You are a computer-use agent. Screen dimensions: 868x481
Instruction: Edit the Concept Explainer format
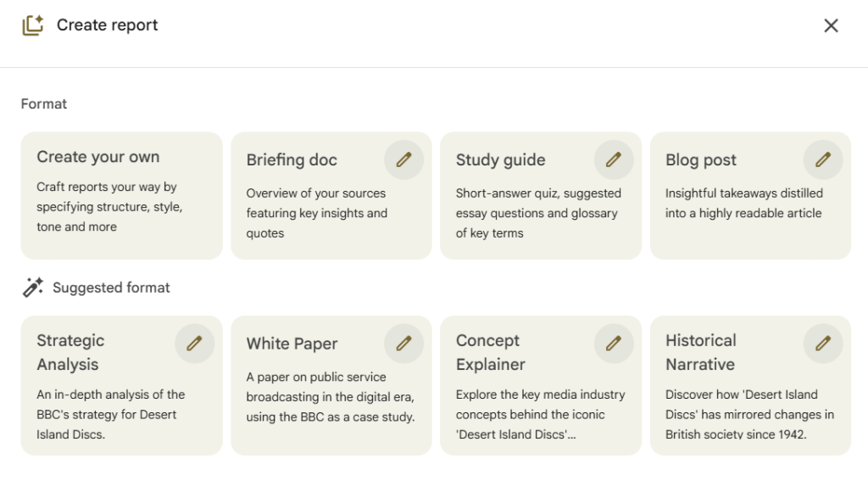614,344
